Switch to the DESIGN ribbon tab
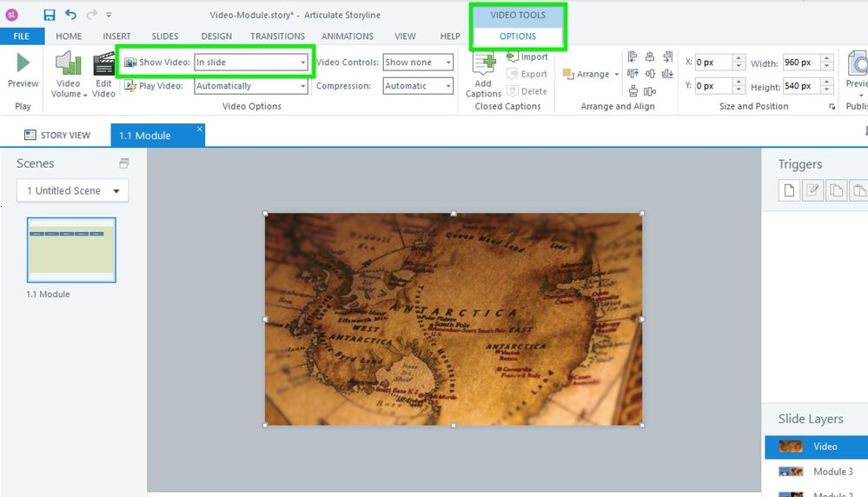This screenshot has height=497, width=868. coord(216,36)
